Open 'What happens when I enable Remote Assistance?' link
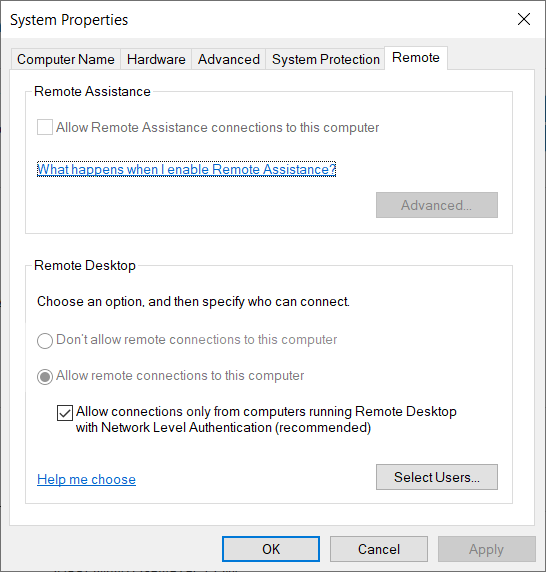546x572 pixels. 186,169
